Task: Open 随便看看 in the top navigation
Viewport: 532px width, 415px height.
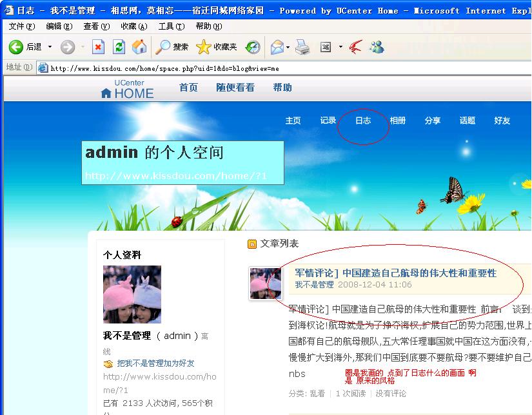Action: [235, 88]
